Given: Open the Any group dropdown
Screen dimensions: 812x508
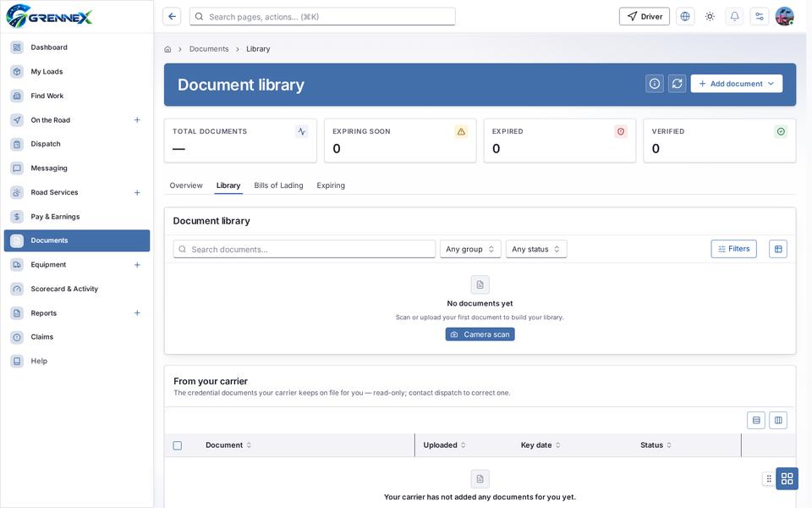Looking at the screenshot, I should (470, 249).
